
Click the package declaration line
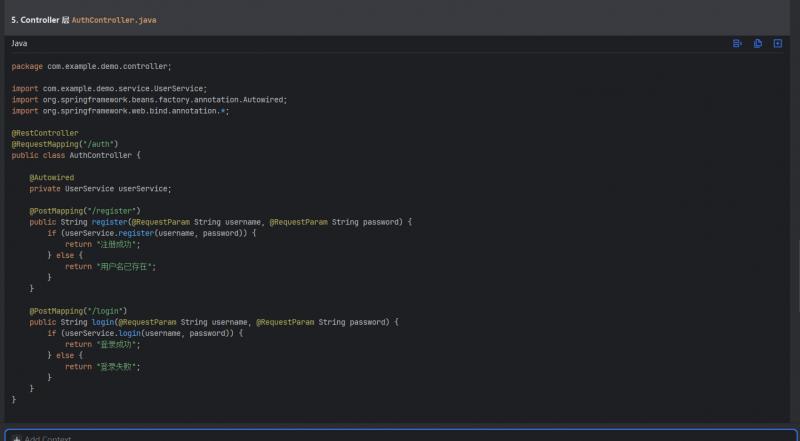point(91,66)
